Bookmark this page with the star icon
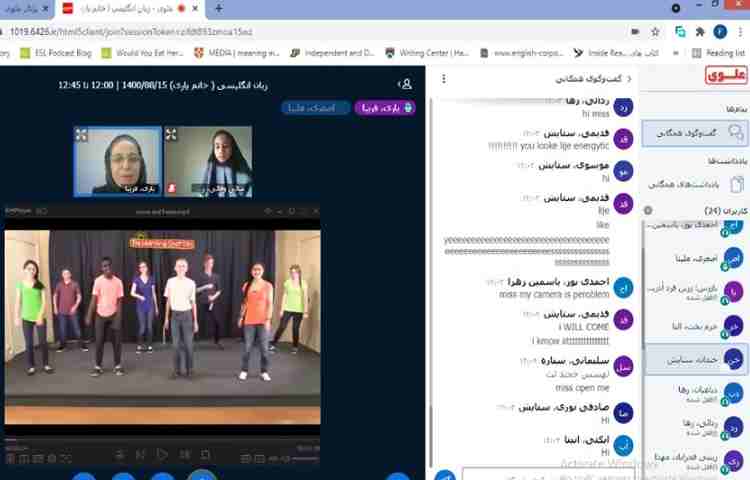This screenshot has height=480, width=750. click(656, 32)
